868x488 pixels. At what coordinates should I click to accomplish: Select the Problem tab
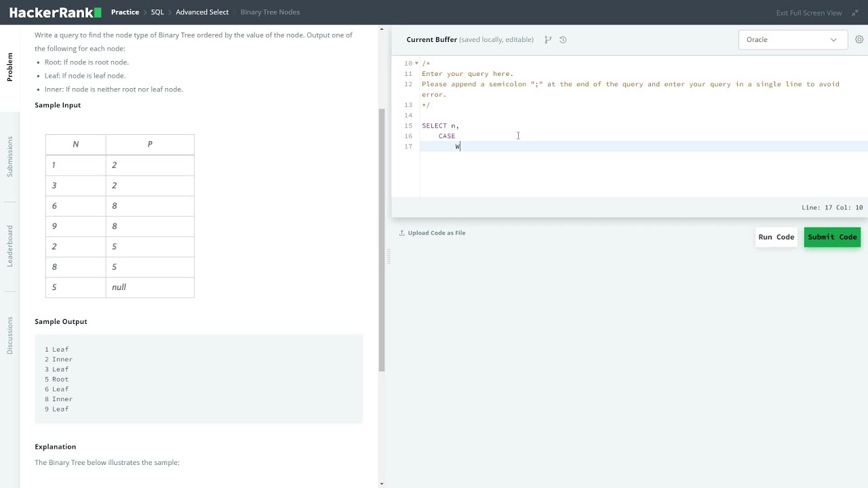click(x=10, y=67)
